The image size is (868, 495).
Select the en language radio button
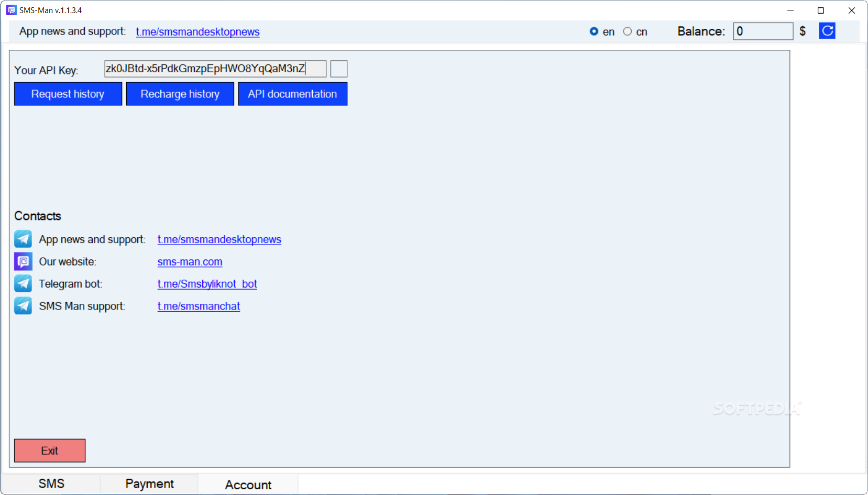[x=594, y=31]
